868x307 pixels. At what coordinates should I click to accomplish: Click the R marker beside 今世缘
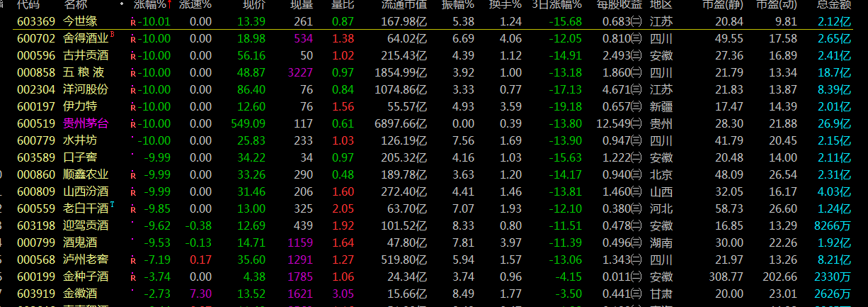[133, 22]
